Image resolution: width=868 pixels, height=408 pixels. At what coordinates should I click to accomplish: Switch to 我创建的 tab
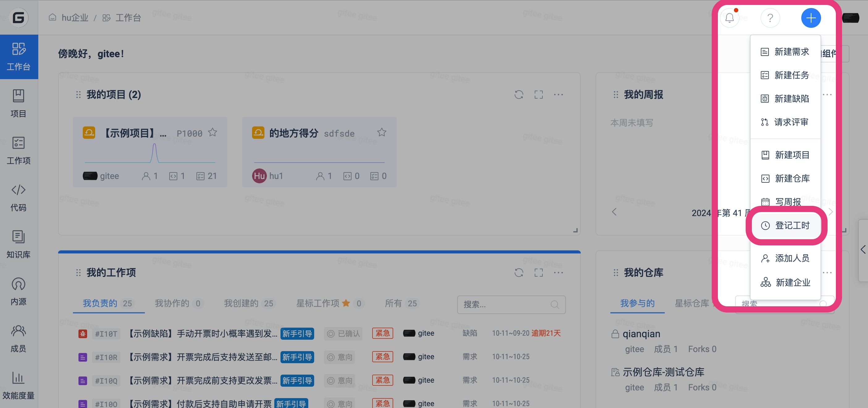pos(249,303)
